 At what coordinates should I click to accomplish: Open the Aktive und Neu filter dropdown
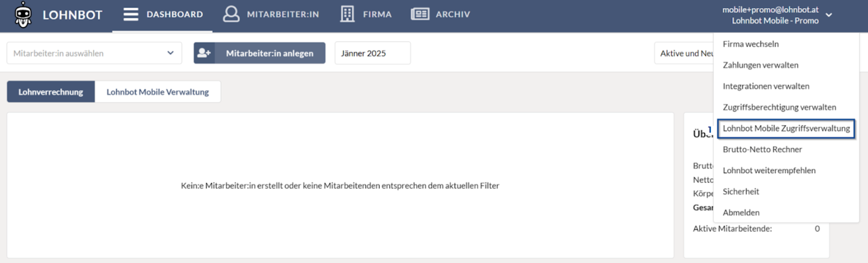pyautogui.click(x=684, y=53)
